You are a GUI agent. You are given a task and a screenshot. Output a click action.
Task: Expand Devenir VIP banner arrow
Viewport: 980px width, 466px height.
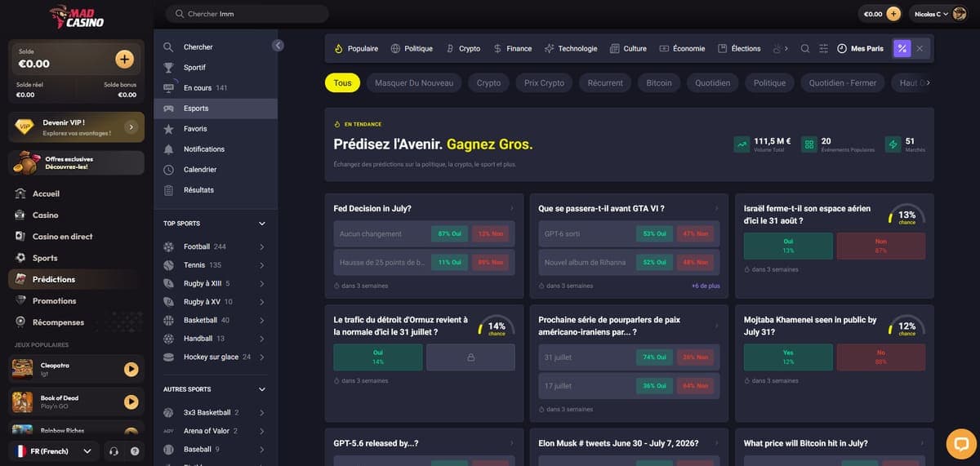(131, 127)
